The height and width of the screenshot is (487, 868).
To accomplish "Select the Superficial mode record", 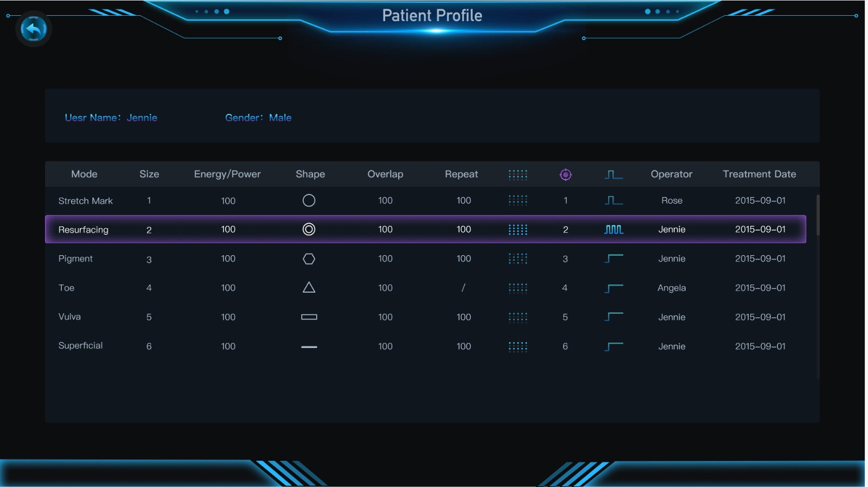I will point(80,346).
